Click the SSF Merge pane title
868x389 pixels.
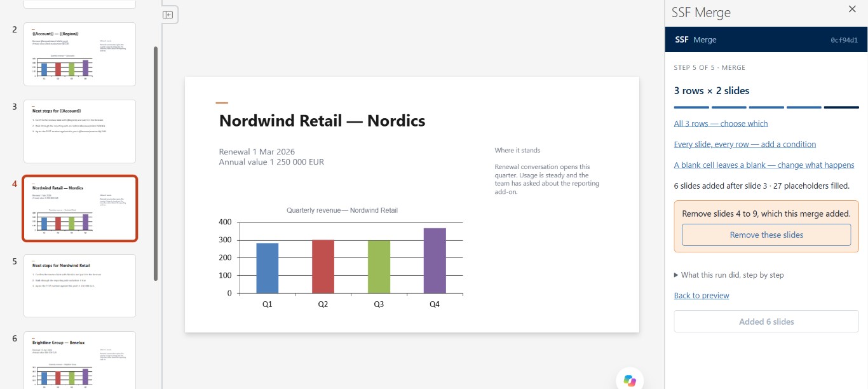coord(701,13)
